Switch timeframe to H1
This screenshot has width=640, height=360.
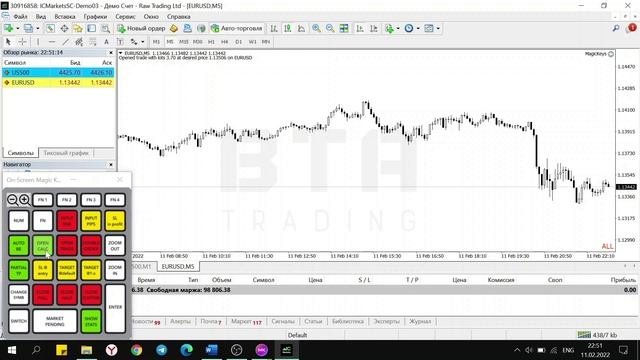pos(211,42)
